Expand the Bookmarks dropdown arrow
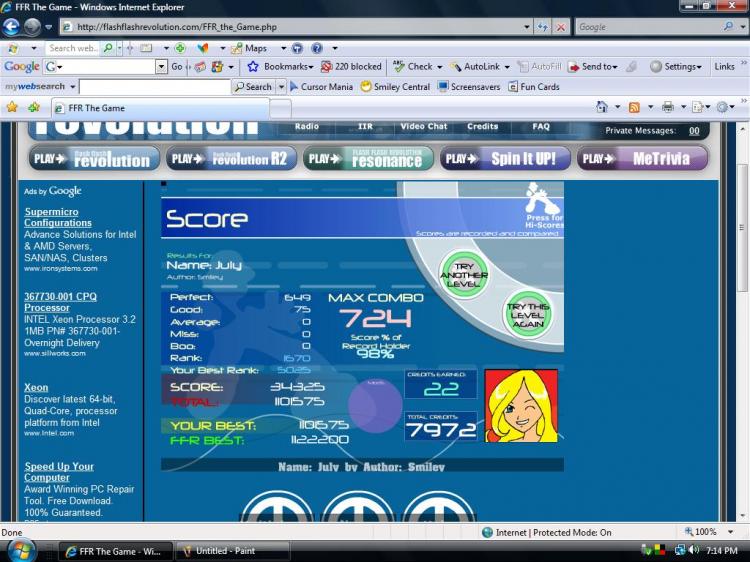The width and height of the screenshot is (750, 562). point(311,67)
